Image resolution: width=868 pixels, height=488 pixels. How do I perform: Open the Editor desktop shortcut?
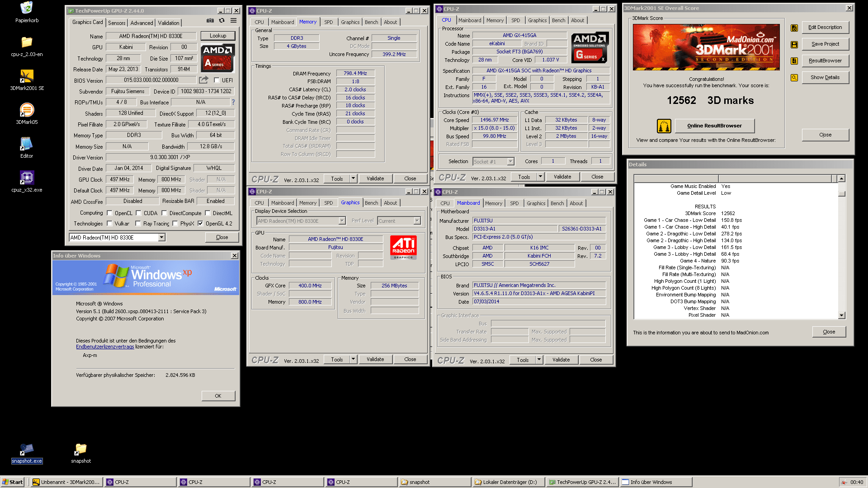(x=27, y=144)
